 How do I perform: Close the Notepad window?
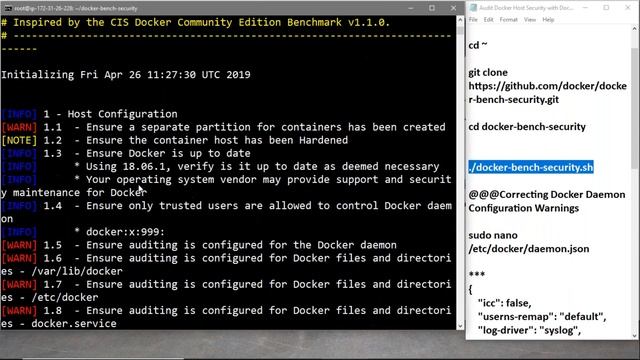[x=627, y=8]
